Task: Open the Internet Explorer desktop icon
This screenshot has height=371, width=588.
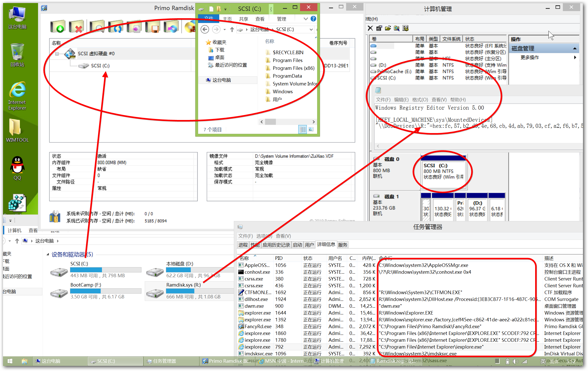Action: 17,96
